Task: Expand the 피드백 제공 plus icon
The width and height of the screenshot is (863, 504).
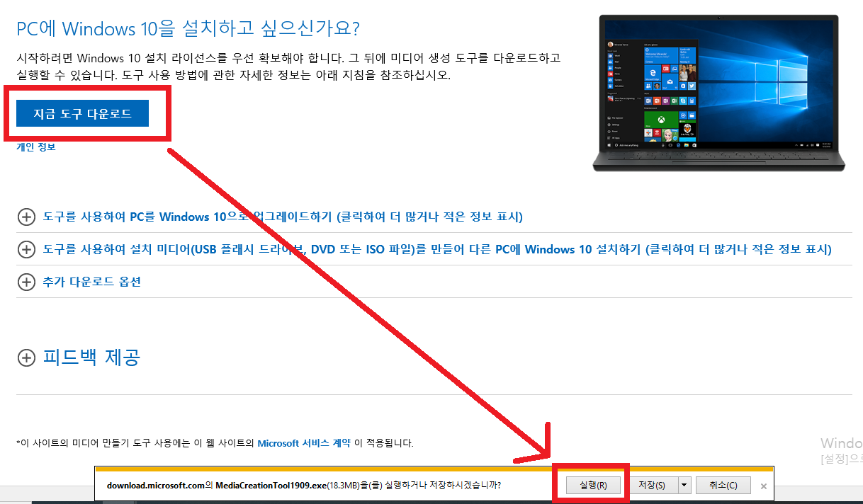Action: click(x=26, y=357)
